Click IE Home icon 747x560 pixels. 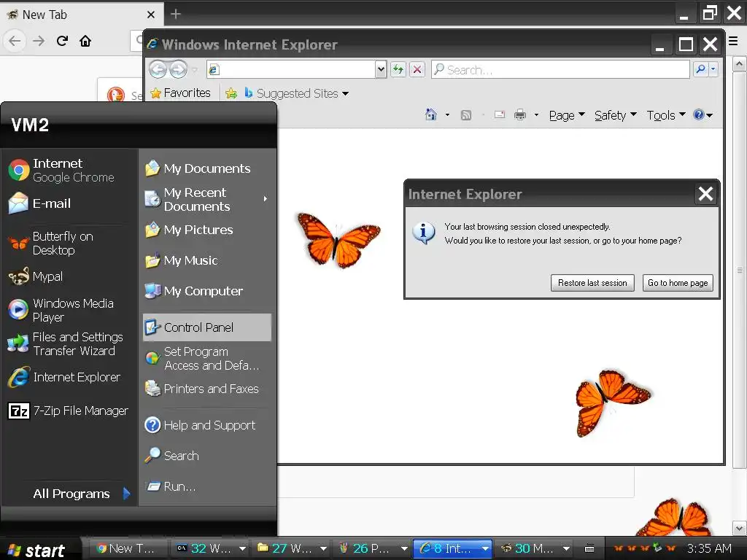[430, 114]
